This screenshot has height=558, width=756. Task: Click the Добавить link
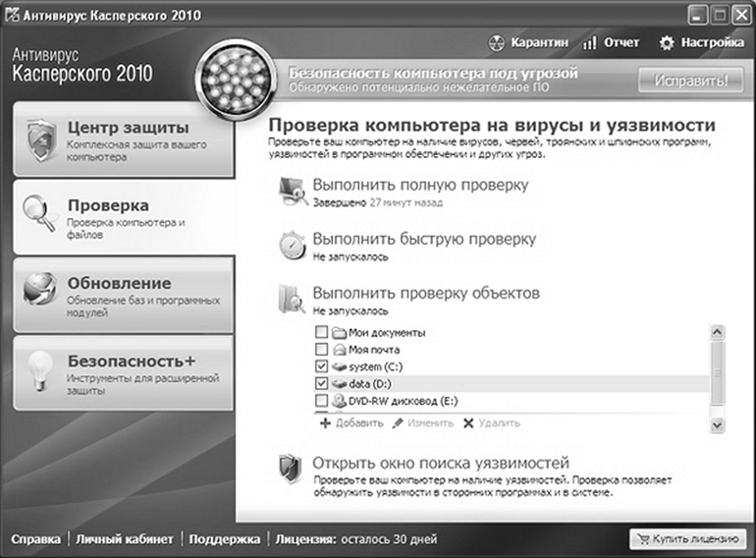click(x=359, y=423)
